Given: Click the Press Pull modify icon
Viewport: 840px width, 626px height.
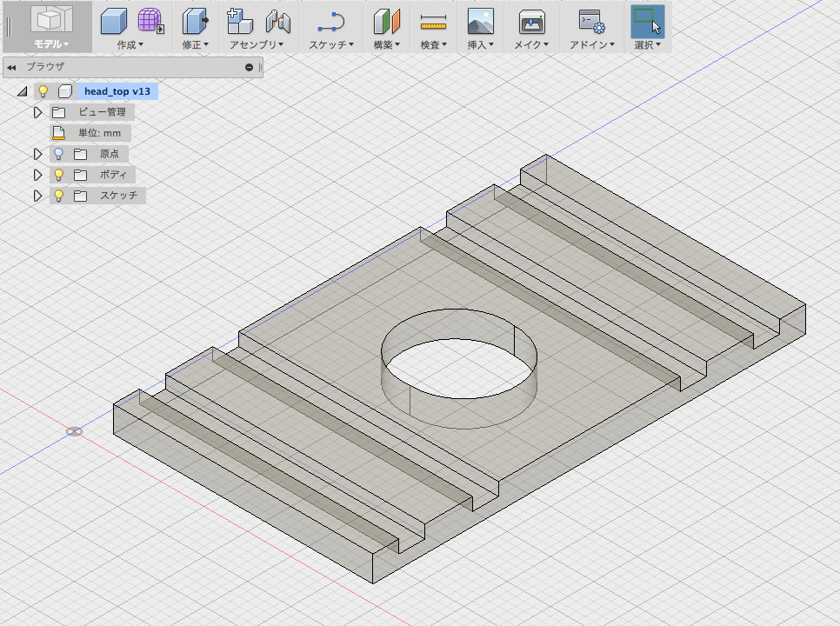Looking at the screenshot, I should (195, 22).
